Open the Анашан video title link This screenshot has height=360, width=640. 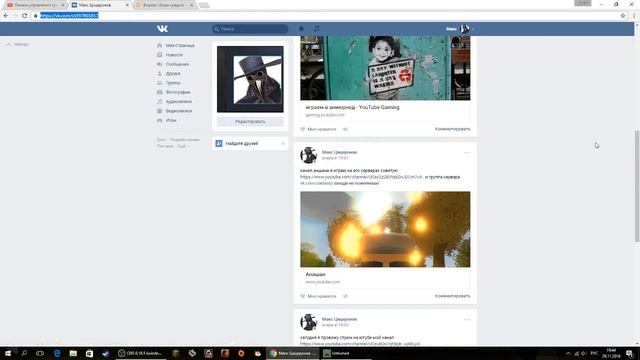click(315, 275)
